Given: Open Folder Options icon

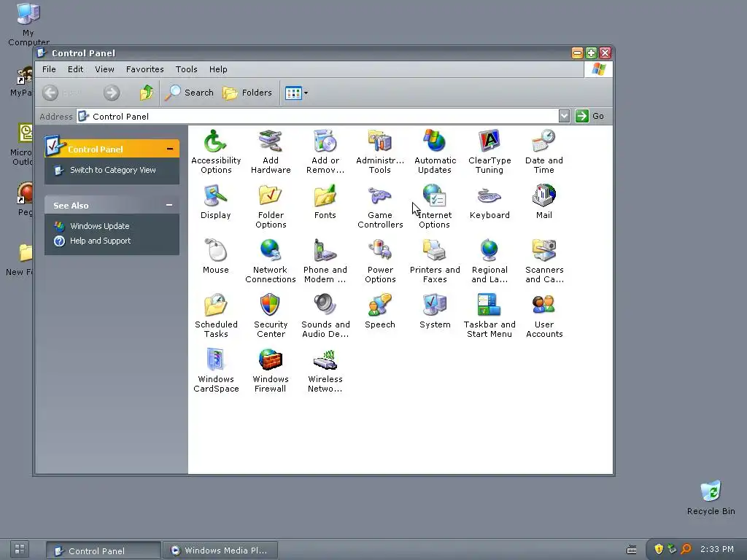Looking at the screenshot, I should (x=271, y=206).
